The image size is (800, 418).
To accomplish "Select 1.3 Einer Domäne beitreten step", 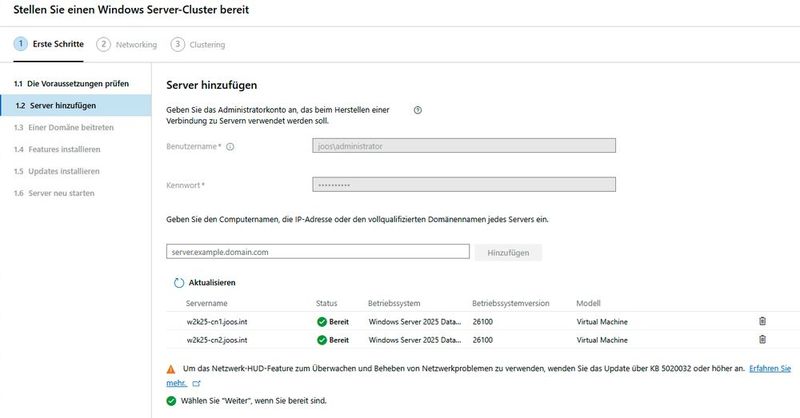I will tap(64, 128).
